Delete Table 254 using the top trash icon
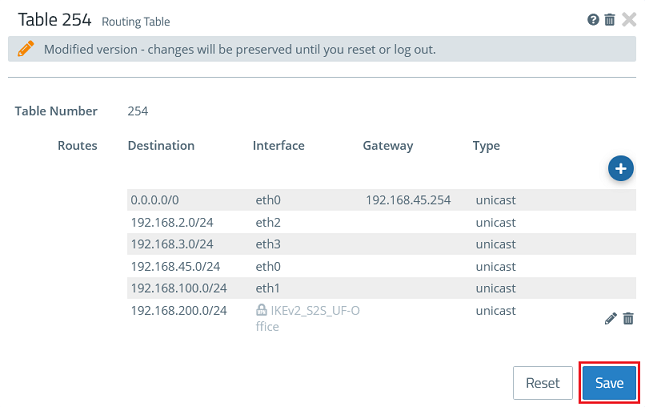The image size is (645, 407). click(x=609, y=20)
